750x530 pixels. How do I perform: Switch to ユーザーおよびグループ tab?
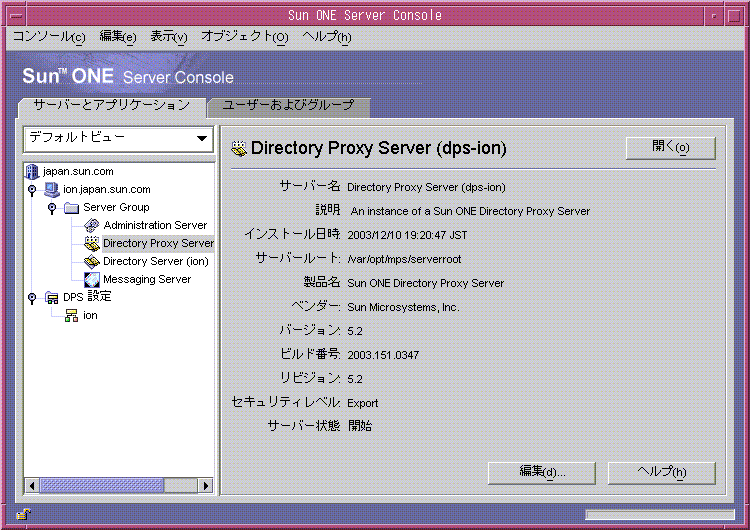[288, 107]
